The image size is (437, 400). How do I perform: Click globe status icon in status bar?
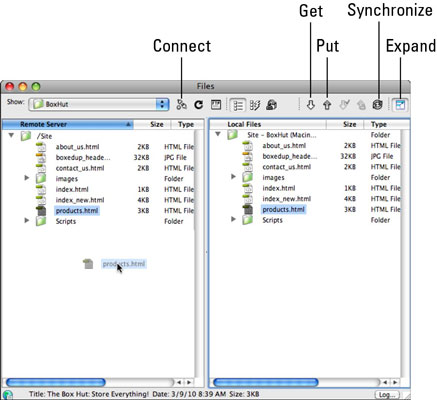(x=7, y=395)
